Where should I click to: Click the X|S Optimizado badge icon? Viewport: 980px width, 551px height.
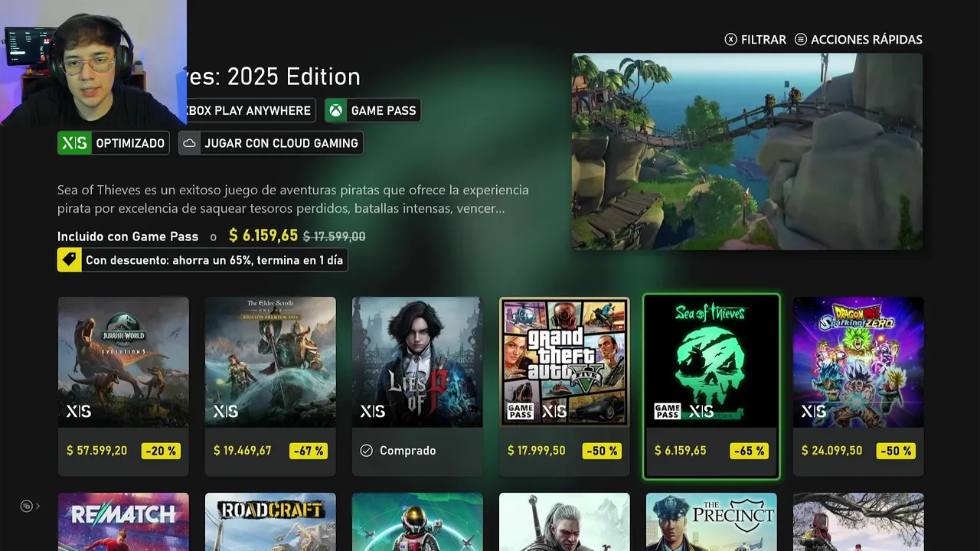tap(74, 143)
